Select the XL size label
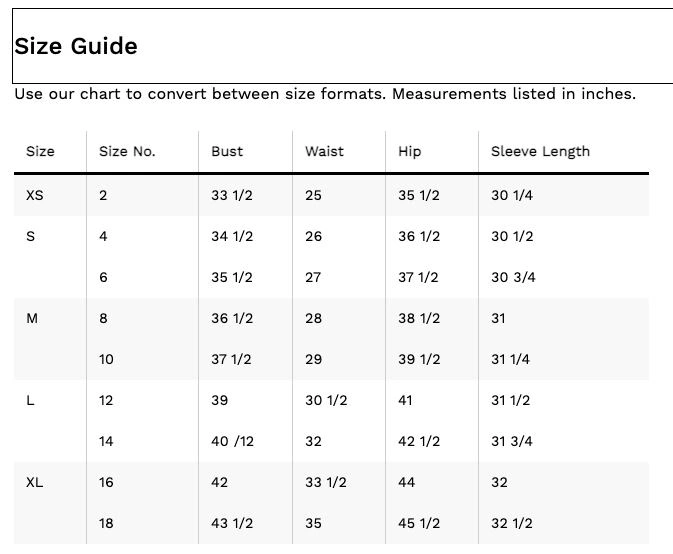This screenshot has width=673, height=554. (35, 483)
